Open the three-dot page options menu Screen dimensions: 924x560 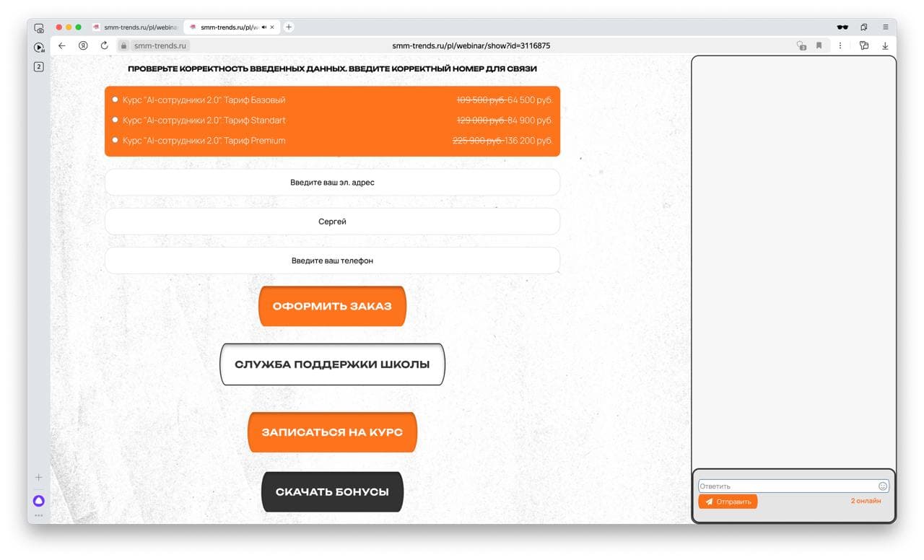[x=840, y=45]
